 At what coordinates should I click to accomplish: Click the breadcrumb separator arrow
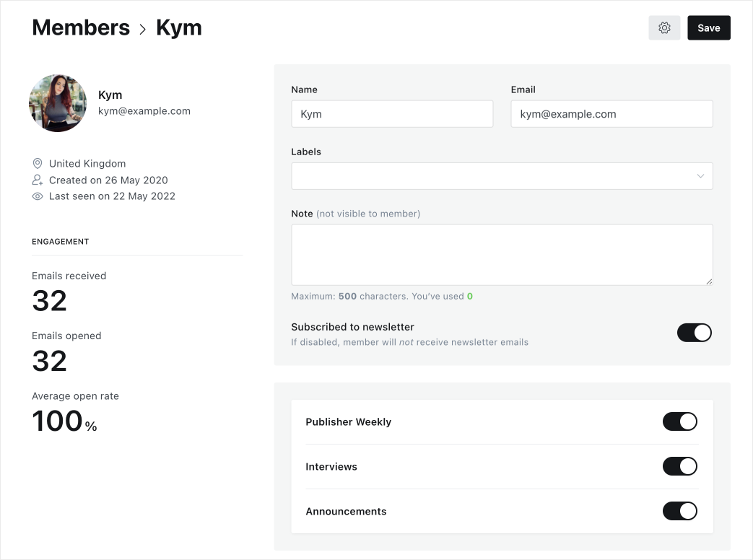point(143,30)
